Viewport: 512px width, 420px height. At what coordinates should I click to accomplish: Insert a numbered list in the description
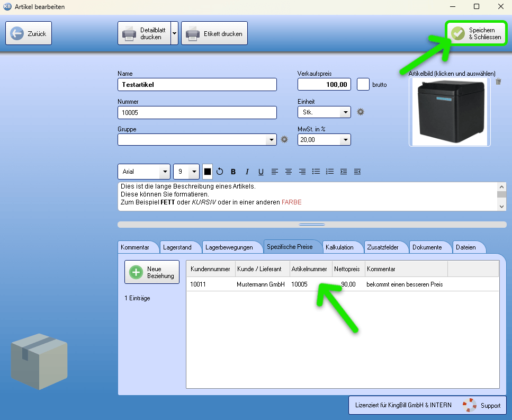[x=330, y=172]
